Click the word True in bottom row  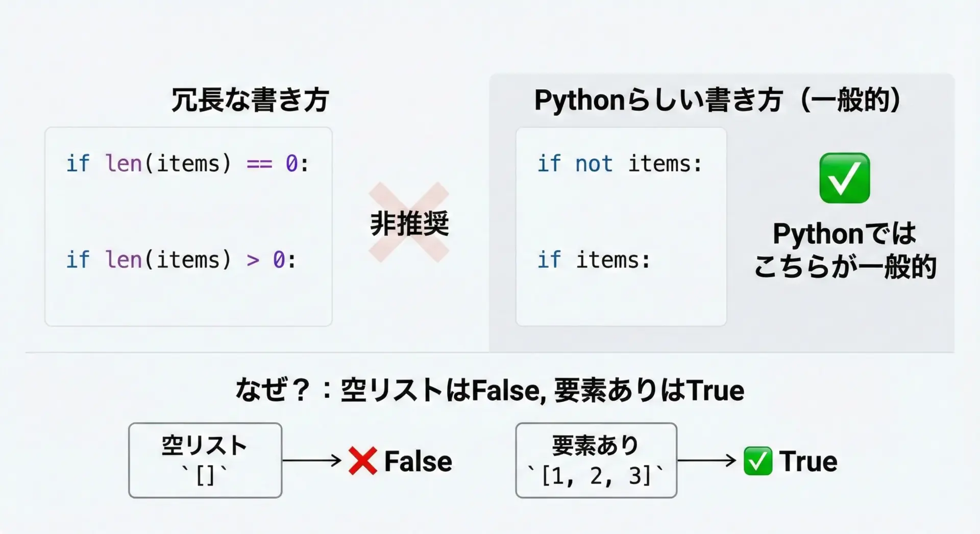pyautogui.click(x=808, y=462)
